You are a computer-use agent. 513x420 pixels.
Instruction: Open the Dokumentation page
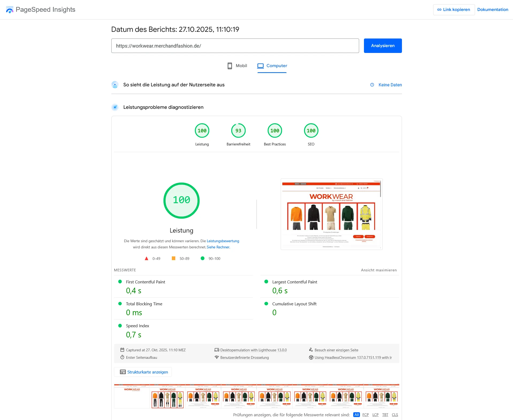tap(493, 9)
